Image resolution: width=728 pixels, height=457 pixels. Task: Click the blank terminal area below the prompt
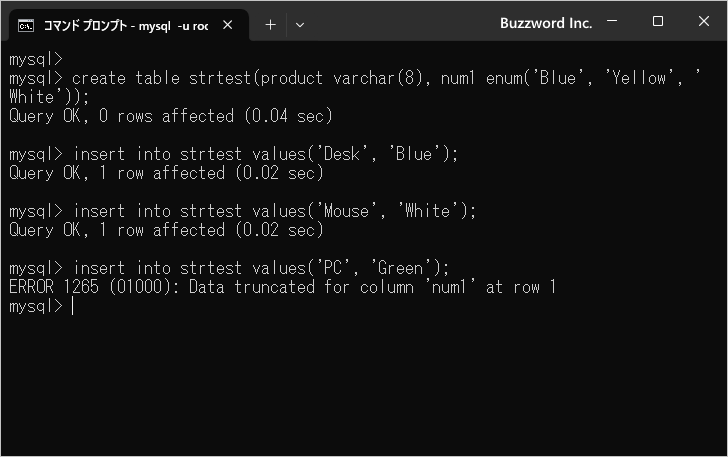pos(364,385)
